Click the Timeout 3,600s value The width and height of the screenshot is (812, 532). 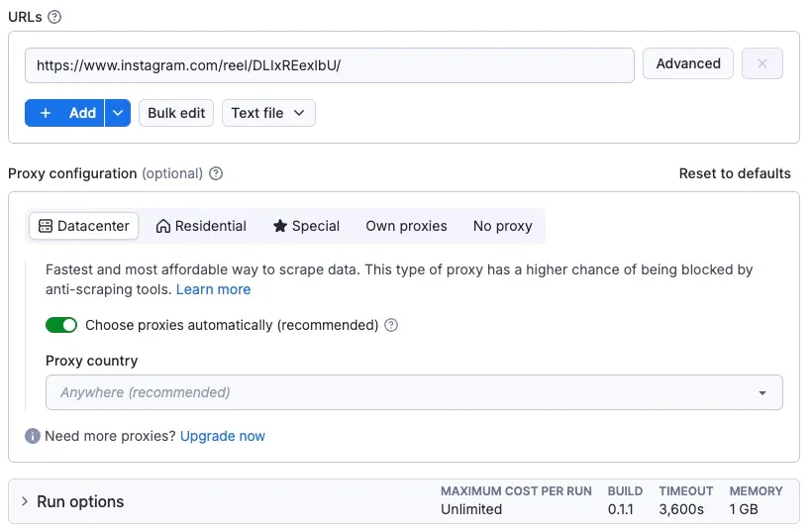click(681, 510)
